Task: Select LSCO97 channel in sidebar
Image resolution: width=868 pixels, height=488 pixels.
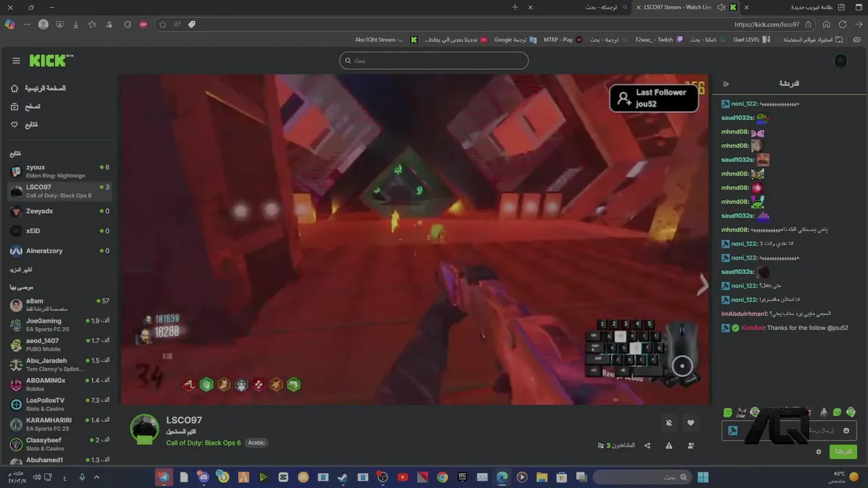Action: tap(60, 191)
